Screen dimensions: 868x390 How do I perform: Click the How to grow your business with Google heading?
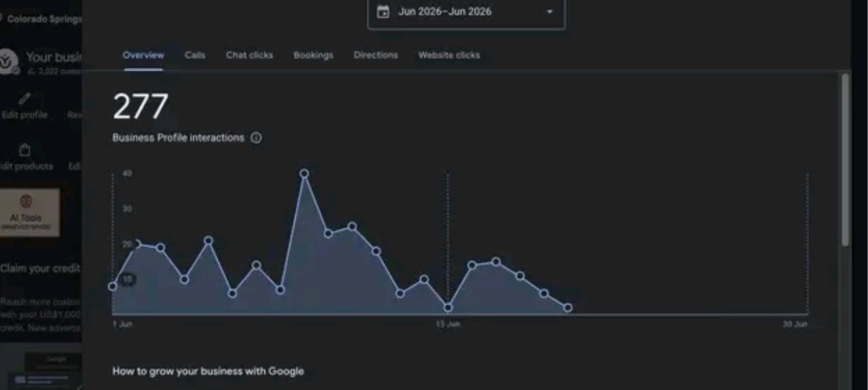pyautogui.click(x=208, y=371)
